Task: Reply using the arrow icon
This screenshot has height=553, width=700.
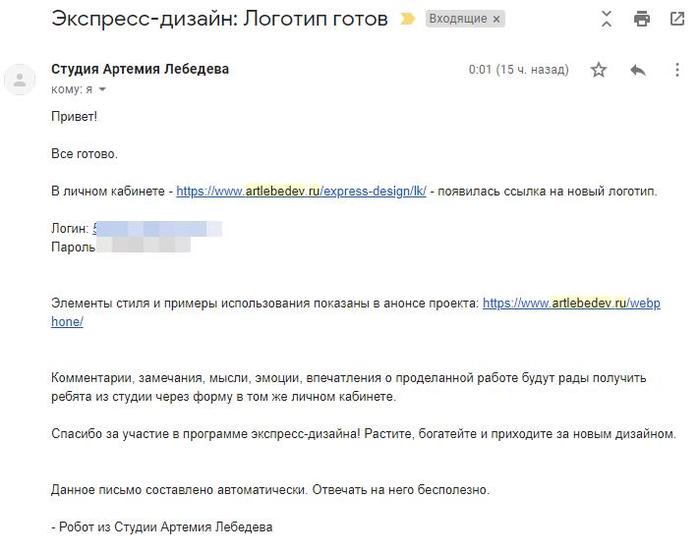Action: (x=638, y=70)
